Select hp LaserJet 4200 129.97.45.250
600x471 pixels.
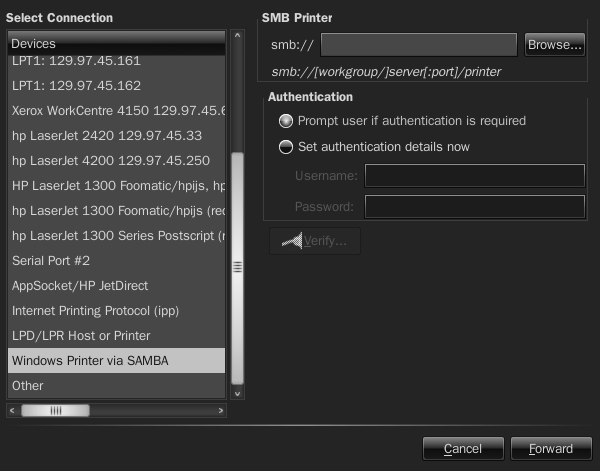[x=116, y=160]
